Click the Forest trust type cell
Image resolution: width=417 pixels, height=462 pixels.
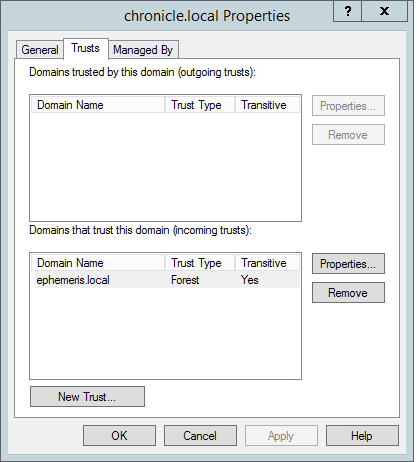(185, 280)
